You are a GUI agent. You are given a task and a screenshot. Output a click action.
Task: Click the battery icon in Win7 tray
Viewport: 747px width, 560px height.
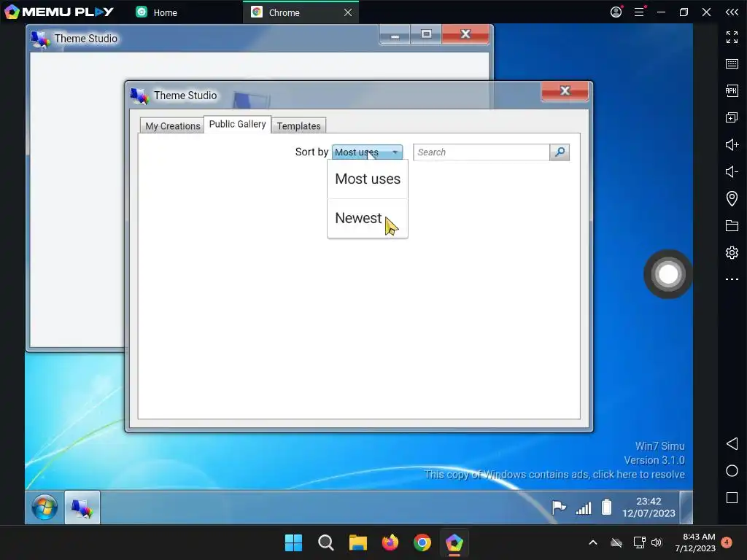[x=606, y=507]
